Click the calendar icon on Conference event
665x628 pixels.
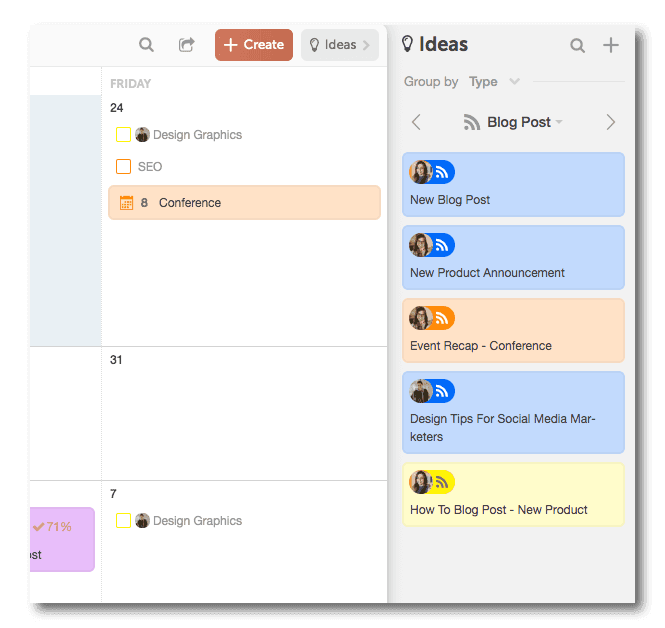tap(126, 203)
